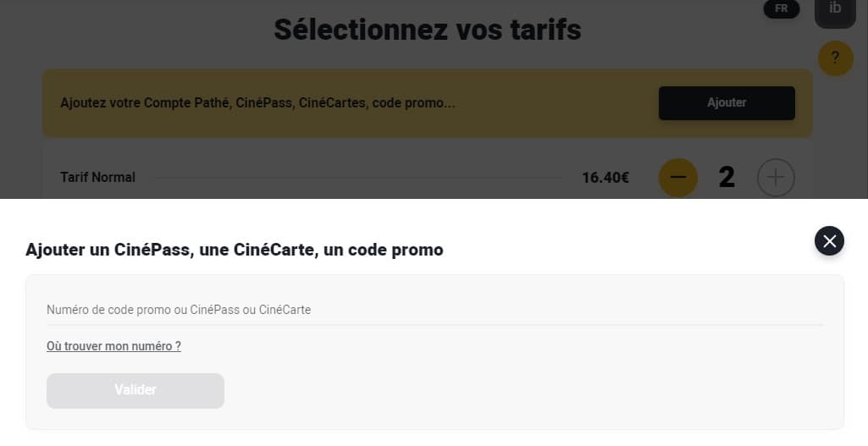Close the promo code dialog
868x446 pixels.
click(x=829, y=241)
